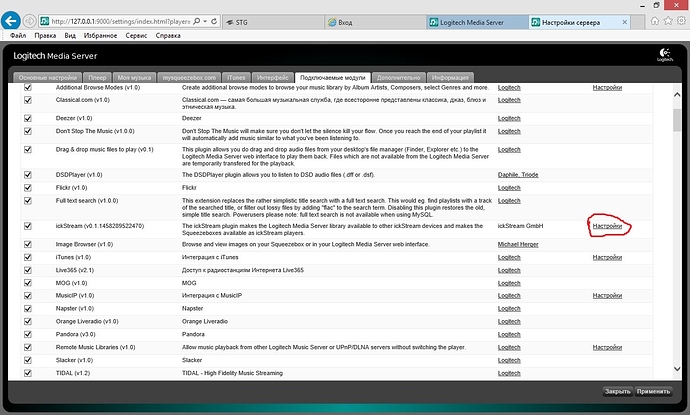
Task: Close the Настройки сервера browser tab
Action: click(624, 22)
